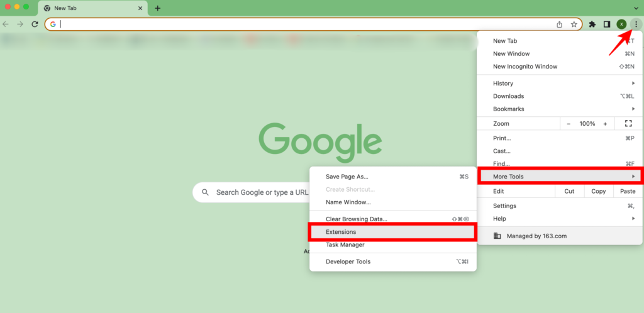Screen dimensions: 644x313
Task: Choose New Incognito Window menu item
Action: tap(525, 67)
